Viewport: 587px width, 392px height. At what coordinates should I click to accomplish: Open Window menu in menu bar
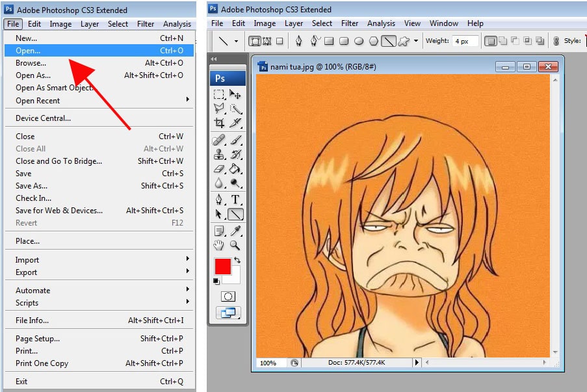point(443,23)
